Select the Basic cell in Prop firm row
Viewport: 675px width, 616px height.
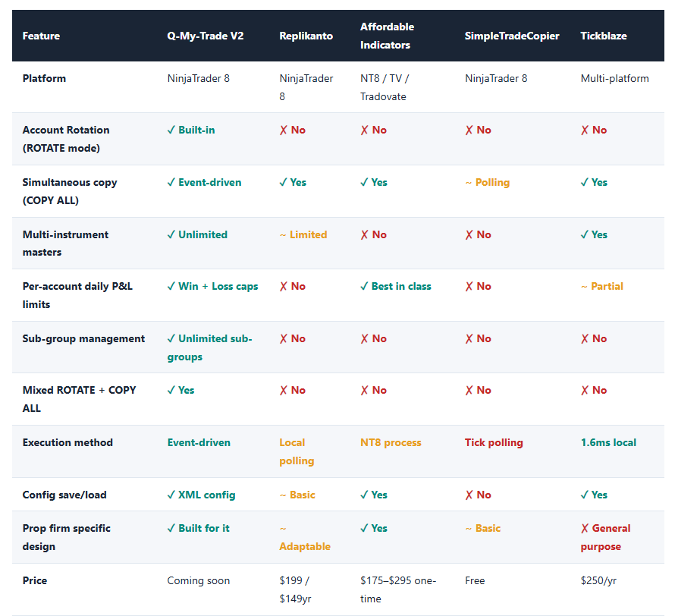(483, 528)
